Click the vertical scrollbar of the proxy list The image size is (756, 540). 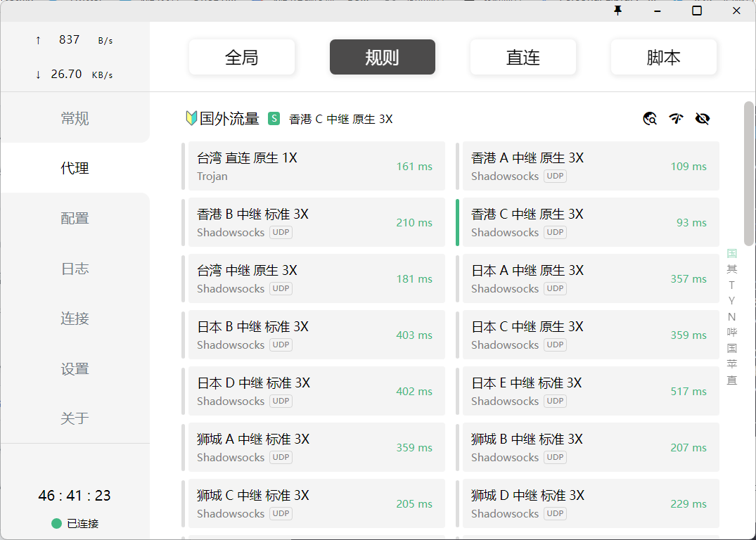coord(749,174)
